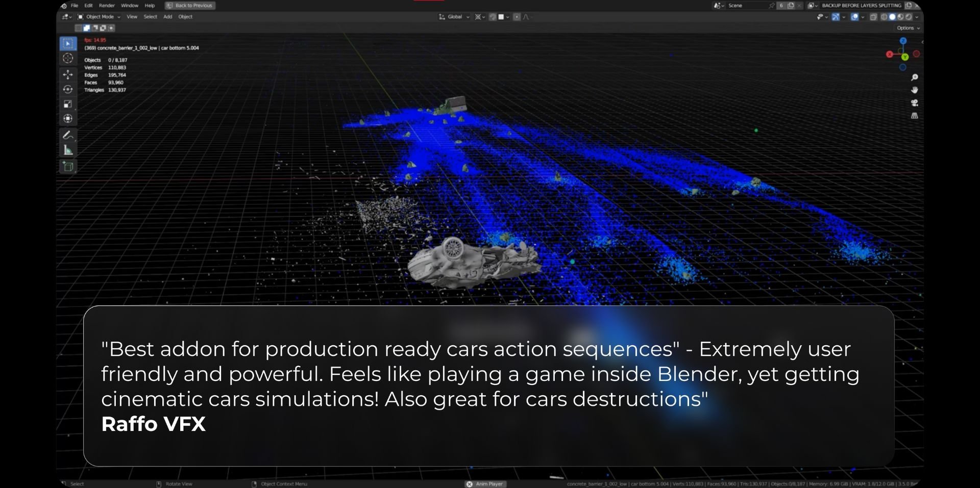Open snapping options dropdown
This screenshot has width=980, height=488.
[504, 17]
